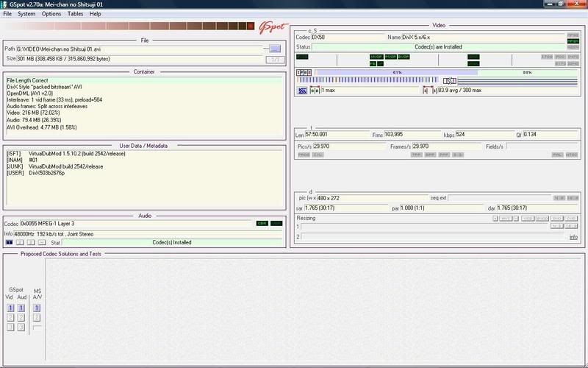Select audio stream 4 button
The width and height of the screenshot is (588, 368).
pos(42,243)
